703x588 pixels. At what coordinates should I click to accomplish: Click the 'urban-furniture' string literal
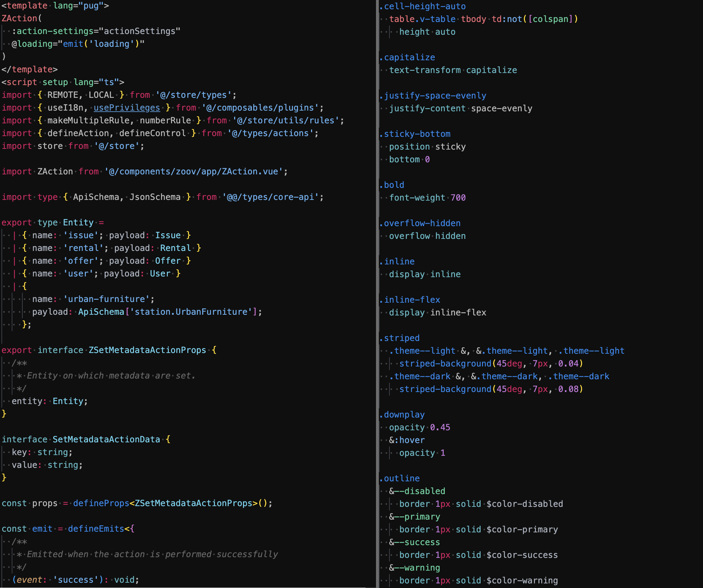[106, 299]
